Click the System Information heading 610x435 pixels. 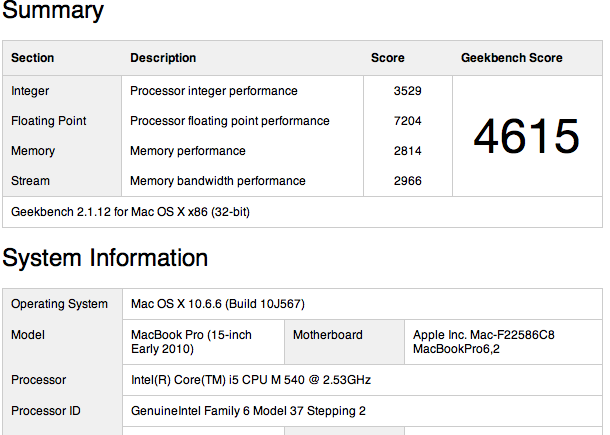point(105,258)
